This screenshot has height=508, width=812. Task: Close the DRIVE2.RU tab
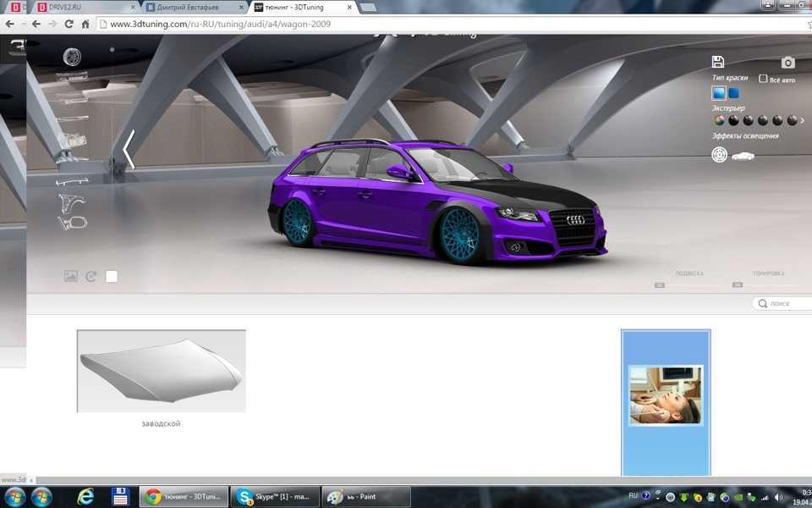[x=133, y=8]
